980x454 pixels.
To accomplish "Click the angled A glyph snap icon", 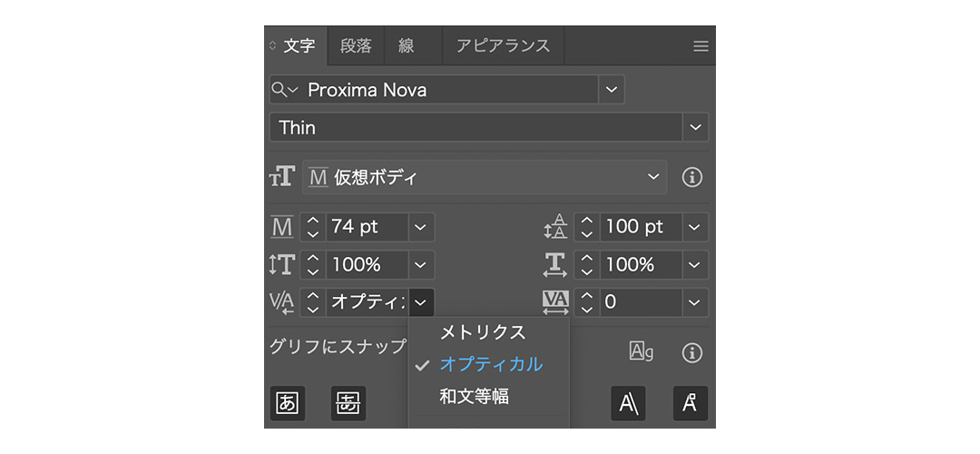I will 628,403.
